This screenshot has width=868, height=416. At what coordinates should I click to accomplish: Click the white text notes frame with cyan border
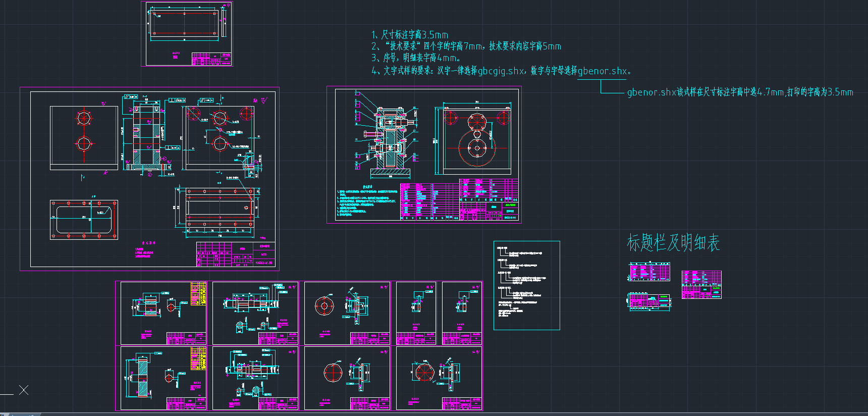(x=526, y=285)
